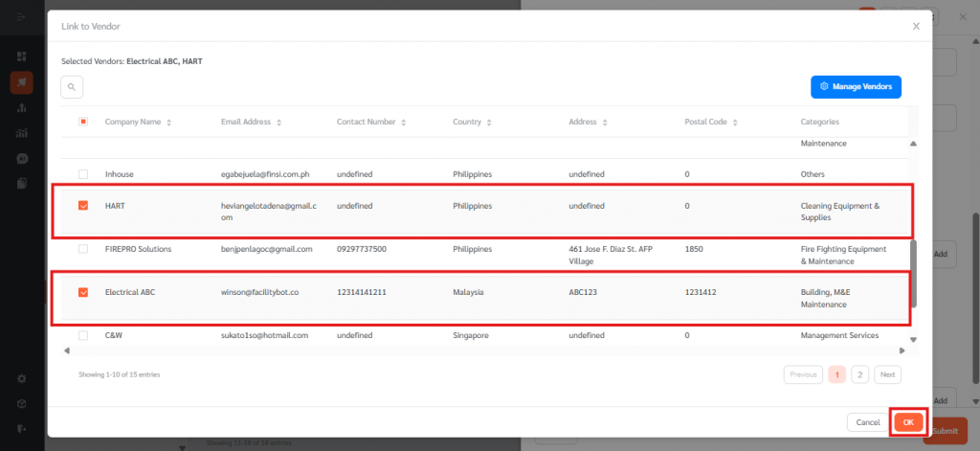Go to page 2 of vendors

click(859, 374)
